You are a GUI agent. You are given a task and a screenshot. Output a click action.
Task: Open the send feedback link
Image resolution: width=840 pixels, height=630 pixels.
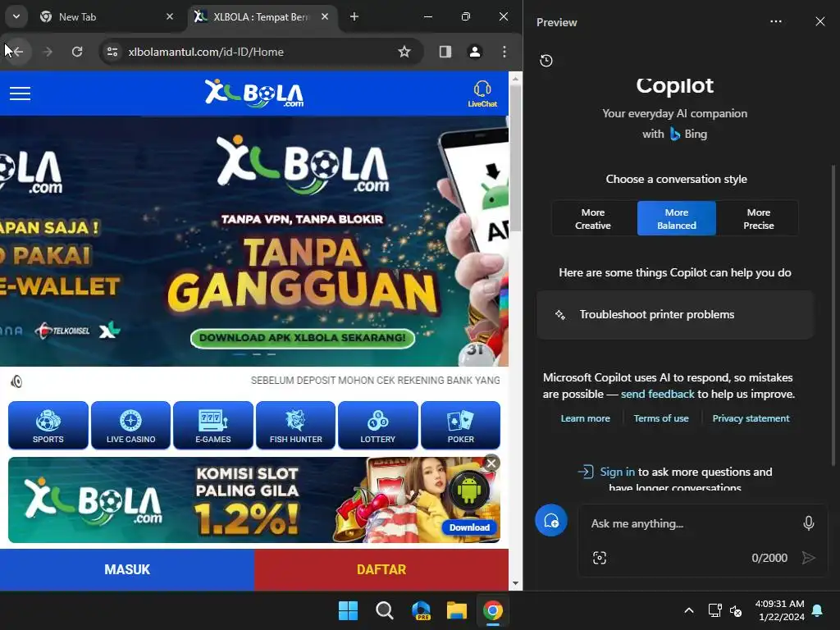(x=657, y=394)
